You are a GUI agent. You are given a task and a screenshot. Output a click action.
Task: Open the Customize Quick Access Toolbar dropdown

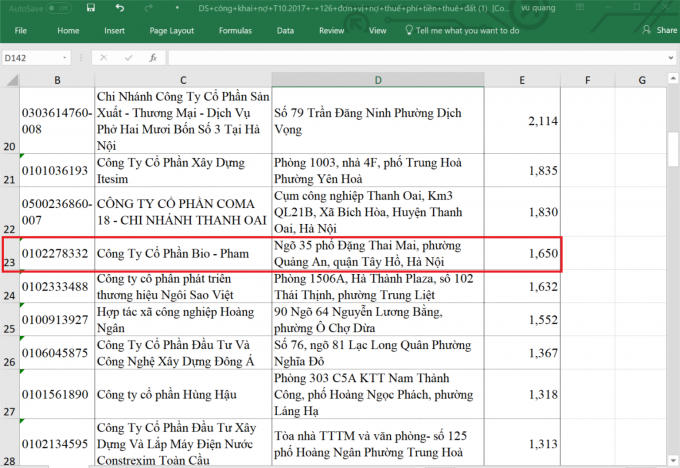click(177, 8)
